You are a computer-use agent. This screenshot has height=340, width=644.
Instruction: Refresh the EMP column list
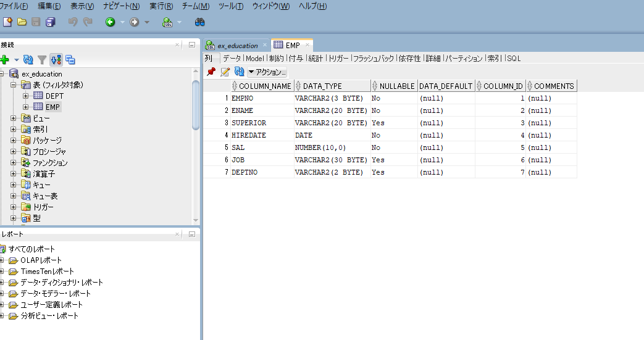(239, 72)
